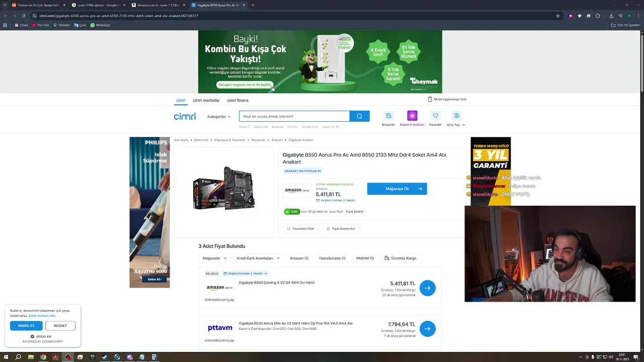Screen dimensions: 644x362
Task: Expand the Giriş Yap chevron
Action: (463, 125)
